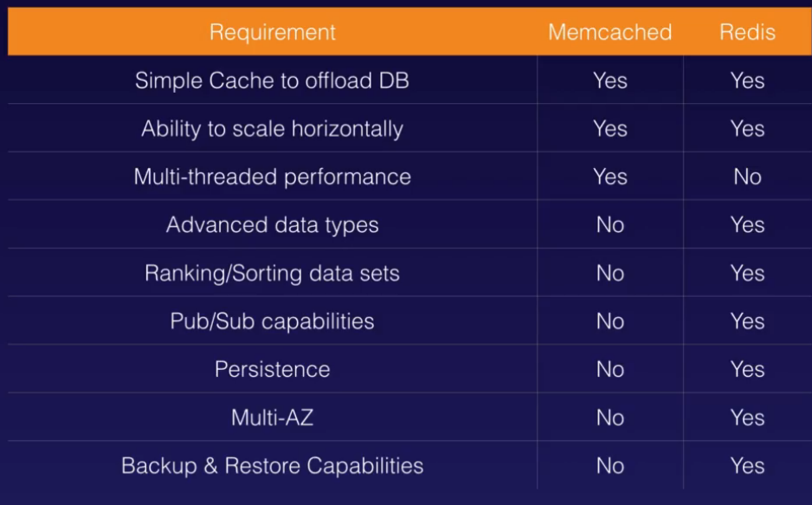Click the 'Persistence' requirement cell
The width and height of the screenshot is (812, 505).
pyautogui.click(x=272, y=369)
